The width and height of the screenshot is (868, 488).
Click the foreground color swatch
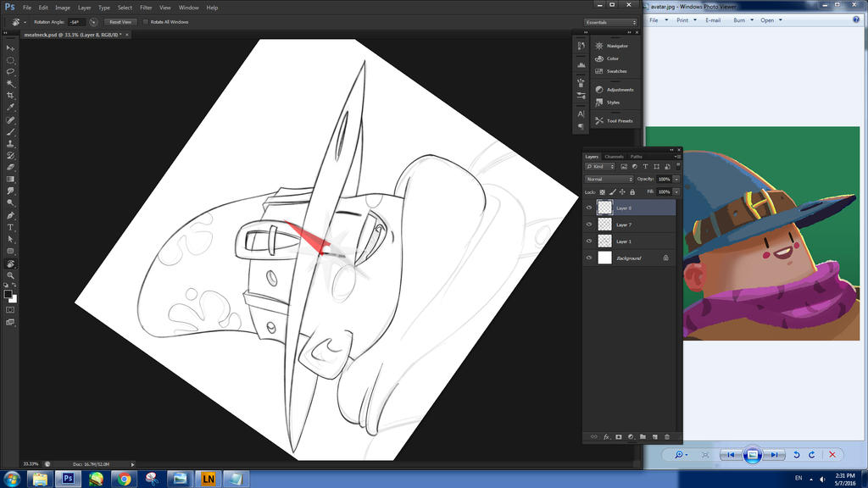pos(8,294)
